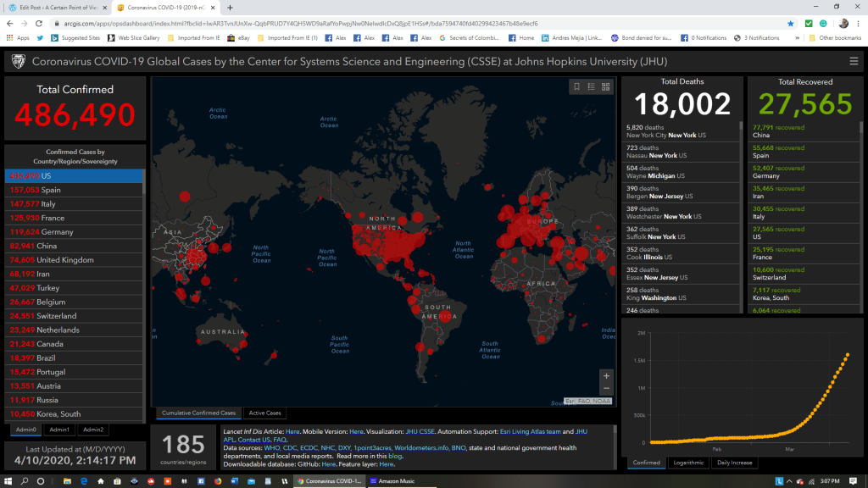Screen dimensions: 868x488
Task: Show the map legend icon
Action: tap(591, 86)
